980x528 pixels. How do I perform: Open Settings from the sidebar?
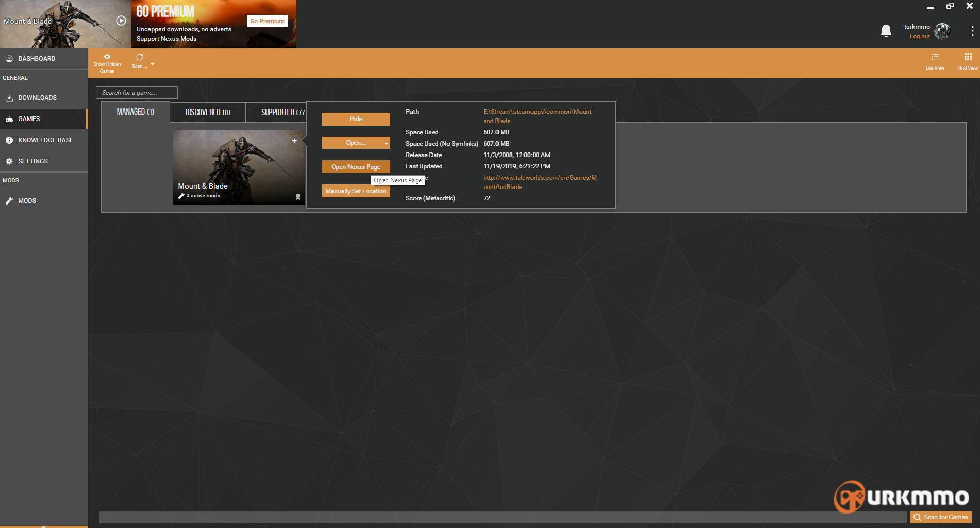(x=44, y=161)
